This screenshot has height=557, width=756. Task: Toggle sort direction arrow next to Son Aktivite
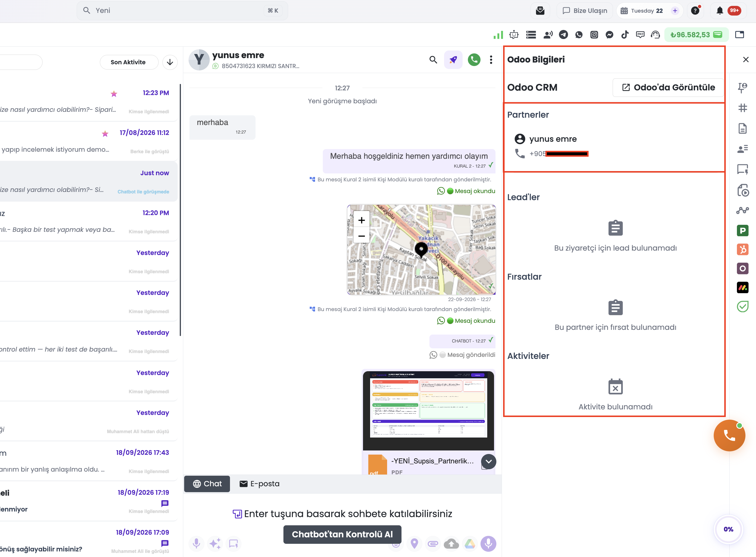click(170, 63)
